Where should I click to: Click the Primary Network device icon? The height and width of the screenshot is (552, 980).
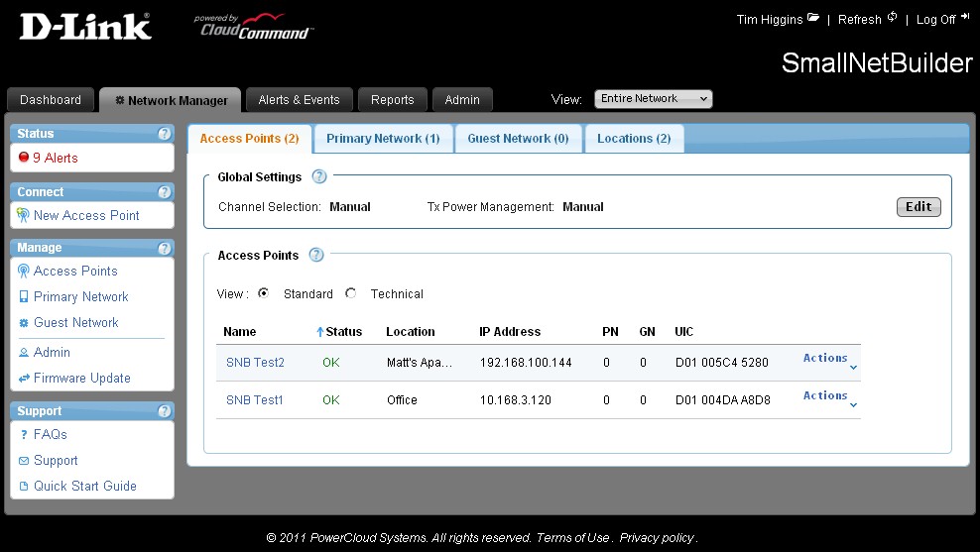point(24,296)
